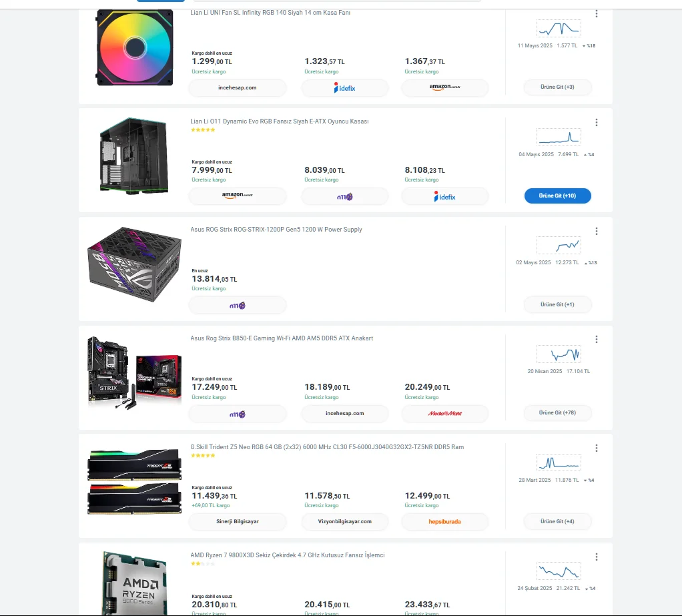682x616 pixels.
Task: Open hepsiburada offer for G.Skill RAM
Action: point(445,522)
